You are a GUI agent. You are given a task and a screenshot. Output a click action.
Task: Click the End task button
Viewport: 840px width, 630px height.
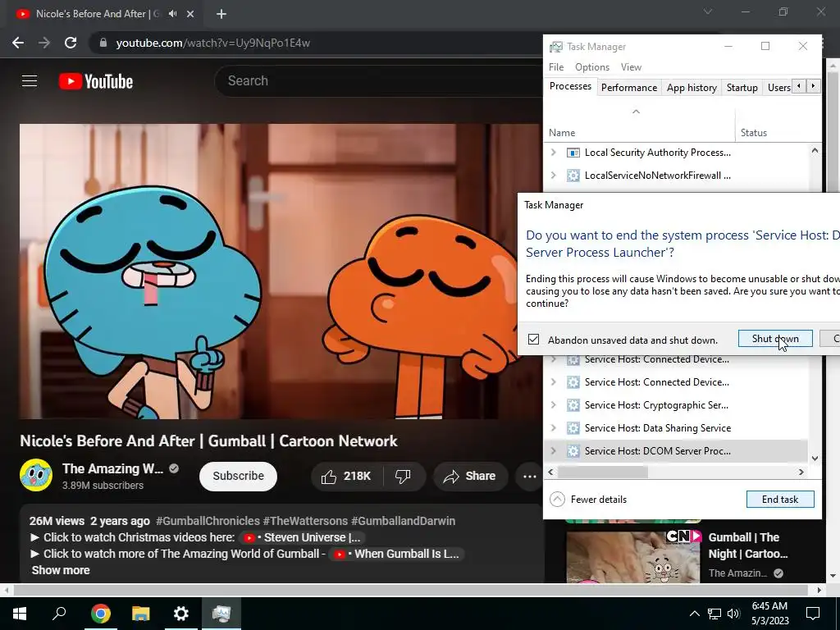pyautogui.click(x=780, y=500)
